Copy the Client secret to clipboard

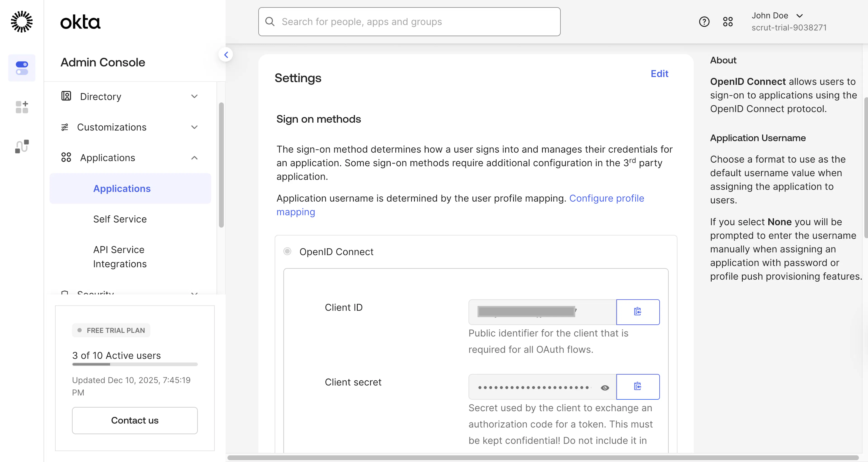(638, 387)
